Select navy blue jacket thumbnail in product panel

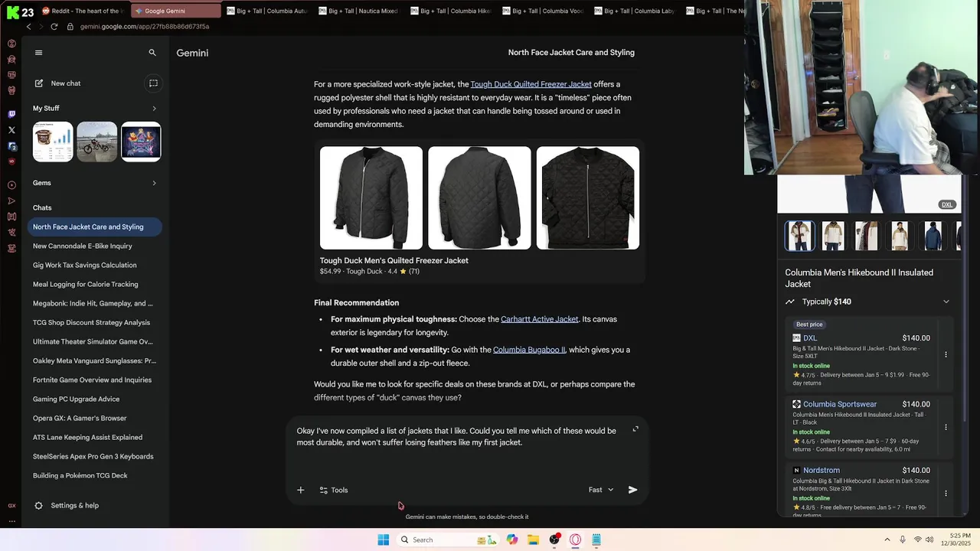[933, 236]
